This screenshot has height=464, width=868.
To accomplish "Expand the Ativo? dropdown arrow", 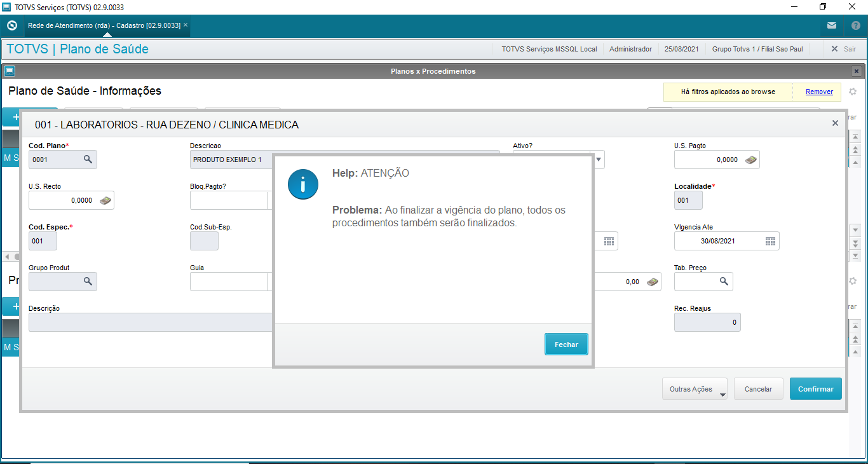I will pos(599,160).
